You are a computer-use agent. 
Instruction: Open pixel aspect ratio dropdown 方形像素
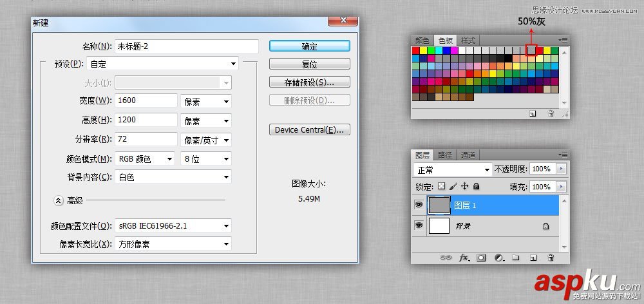(173, 244)
